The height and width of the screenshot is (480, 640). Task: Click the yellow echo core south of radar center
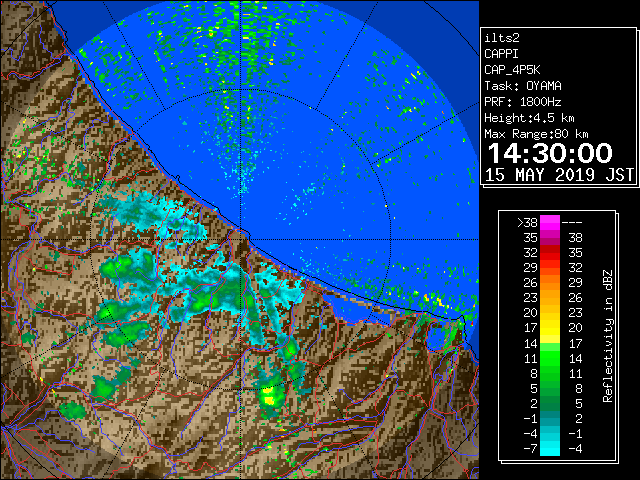pos(268,396)
